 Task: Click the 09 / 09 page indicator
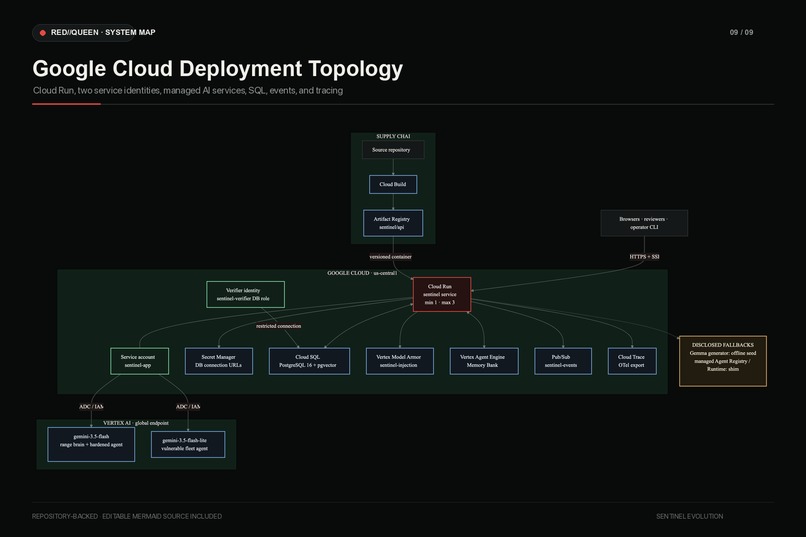pos(741,32)
